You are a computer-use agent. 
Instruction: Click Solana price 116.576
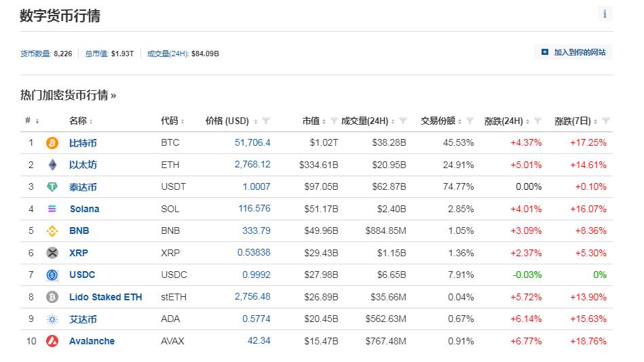pyautogui.click(x=254, y=208)
